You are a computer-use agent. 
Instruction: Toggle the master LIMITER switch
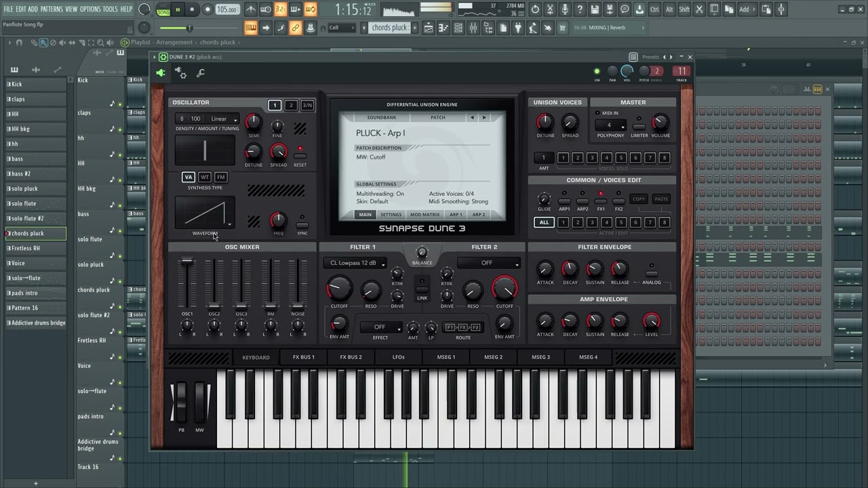click(639, 127)
